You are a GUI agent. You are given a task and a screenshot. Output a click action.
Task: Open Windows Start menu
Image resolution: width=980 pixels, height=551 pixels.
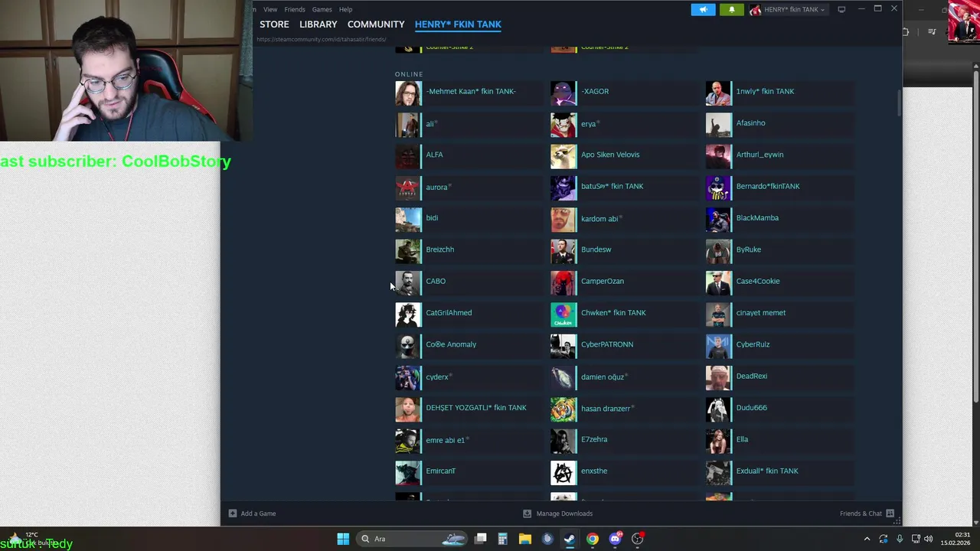(x=343, y=539)
